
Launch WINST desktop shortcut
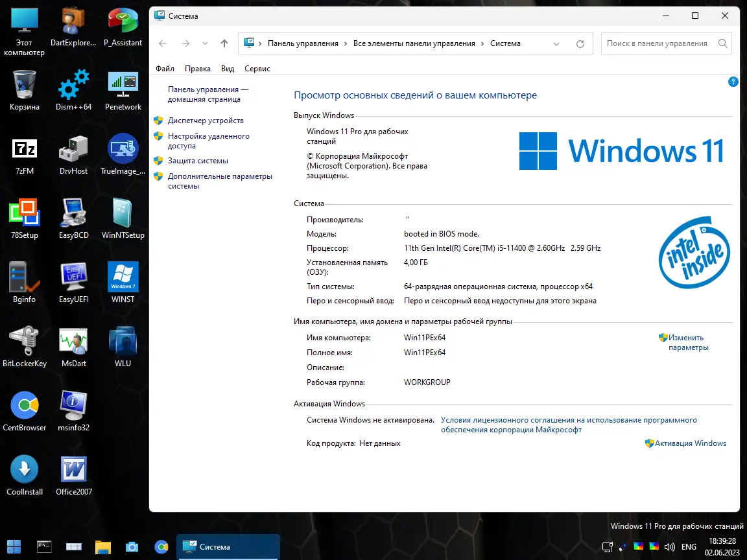pos(123,283)
